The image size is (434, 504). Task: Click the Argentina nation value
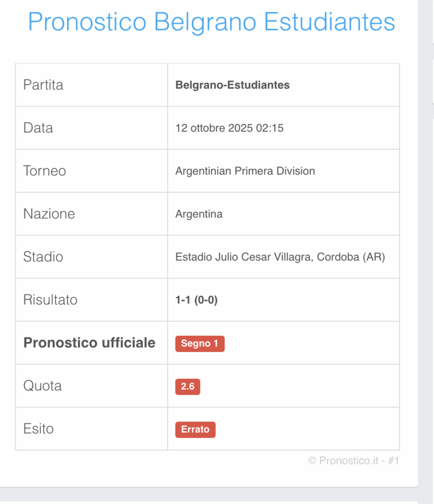[199, 214]
